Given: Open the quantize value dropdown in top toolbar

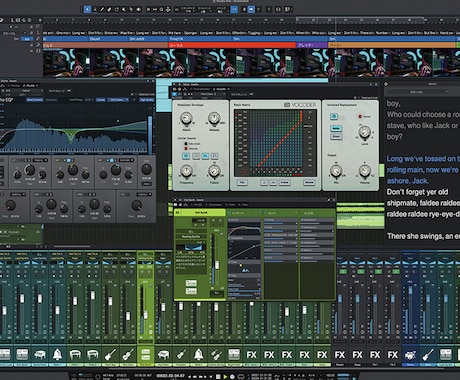Looking at the screenshot, I should [x=188, y=10].
